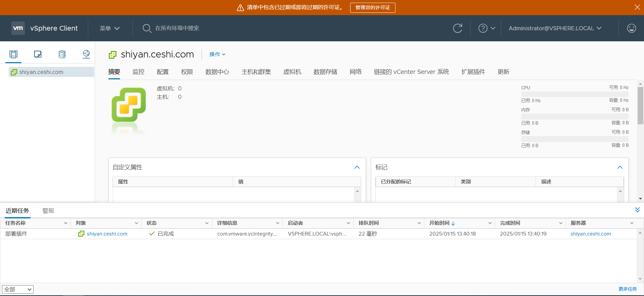Open the 完成时间 column filter chevron
The width and height of the screenshot is (644, 296).
tap(561, 223)
